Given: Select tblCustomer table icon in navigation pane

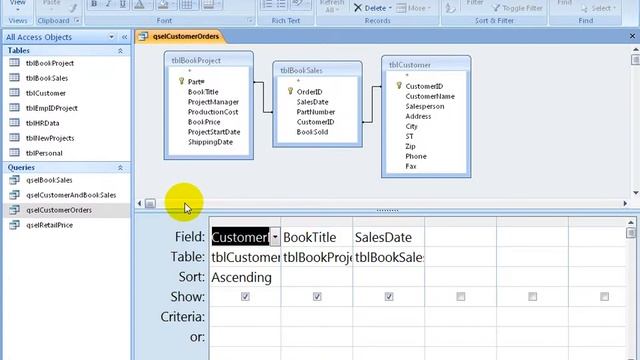Looking at the screenshot, I should click(14, 93).
